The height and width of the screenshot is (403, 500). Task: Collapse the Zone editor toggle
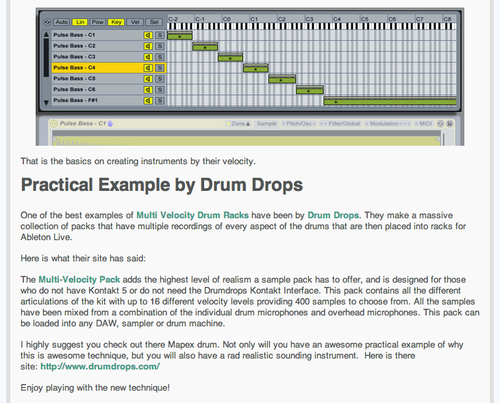click(x=238, y=124)
